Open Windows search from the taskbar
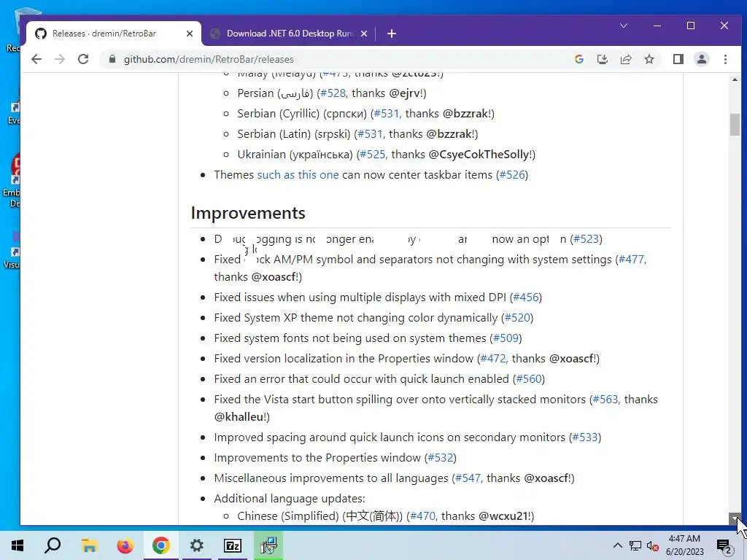Screen dimensions: 747x560 click(53, 545)
